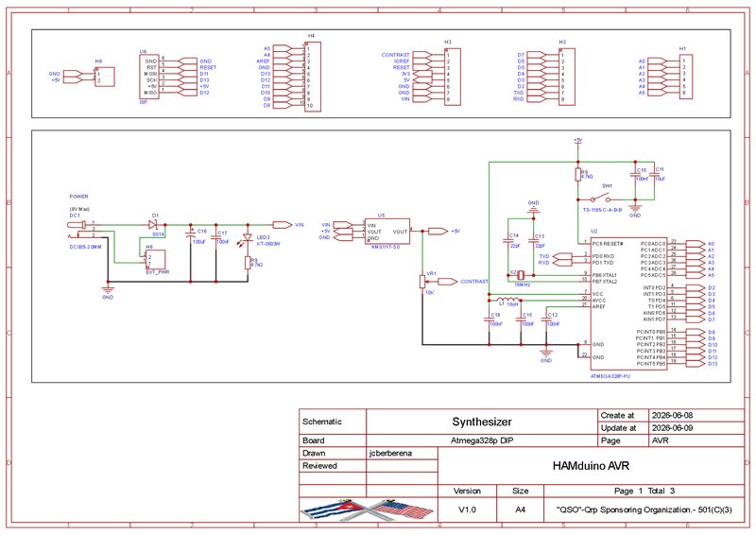Select the "MOSI" pin label on U6

150,74
